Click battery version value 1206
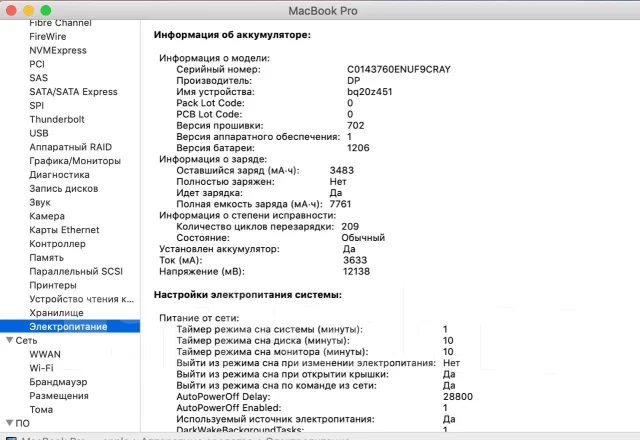Screen dimensions: 640x440 click(358, 148)
